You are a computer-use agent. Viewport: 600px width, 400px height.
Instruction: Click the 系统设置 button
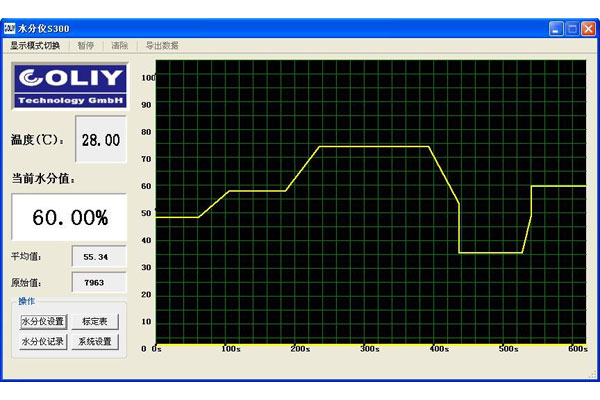96,342
